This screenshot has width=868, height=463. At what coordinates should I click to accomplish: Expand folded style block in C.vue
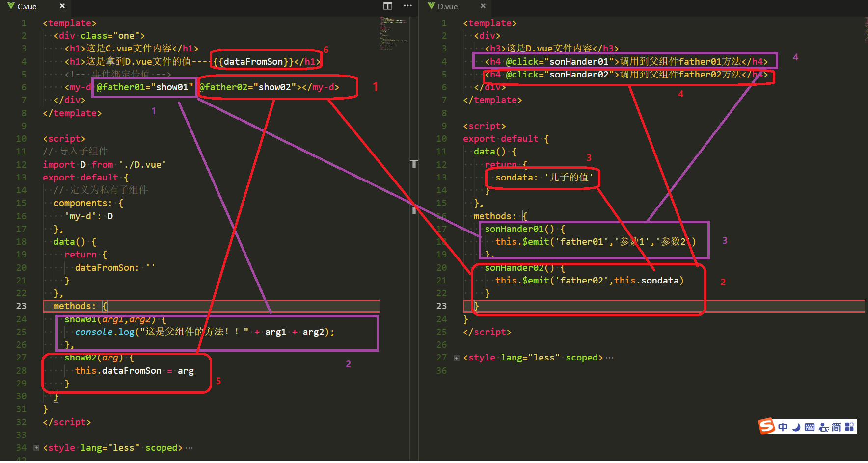(36, 448)
